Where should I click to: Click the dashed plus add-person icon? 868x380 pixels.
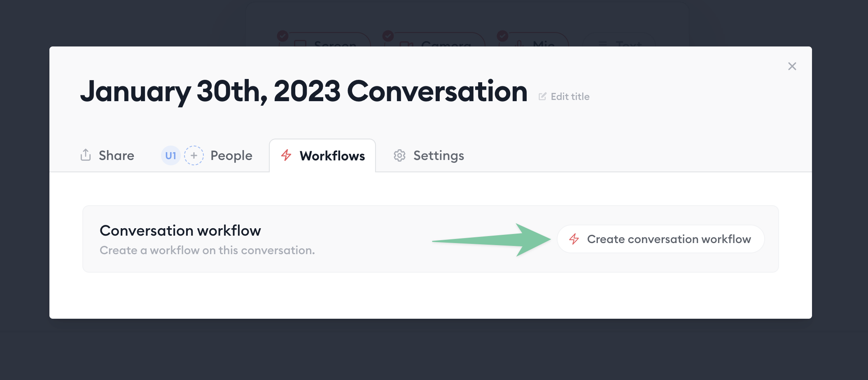[194, 156]
